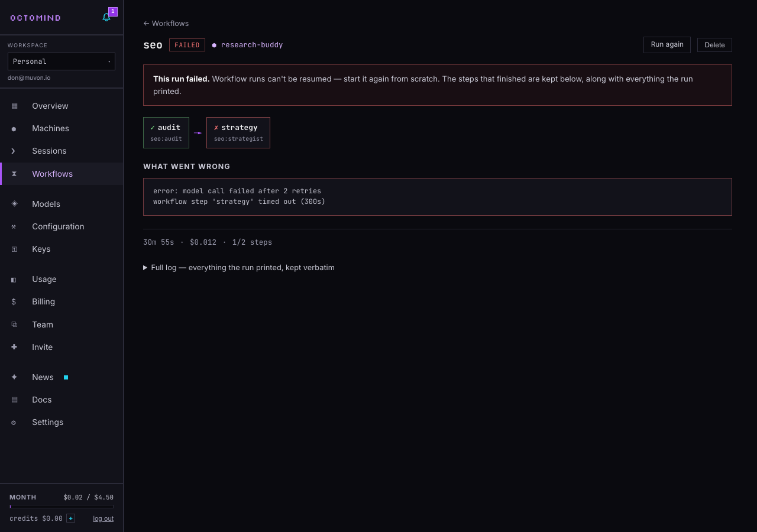
Task: Select the failed strategy step box
Action: click(x=238, y=132)
